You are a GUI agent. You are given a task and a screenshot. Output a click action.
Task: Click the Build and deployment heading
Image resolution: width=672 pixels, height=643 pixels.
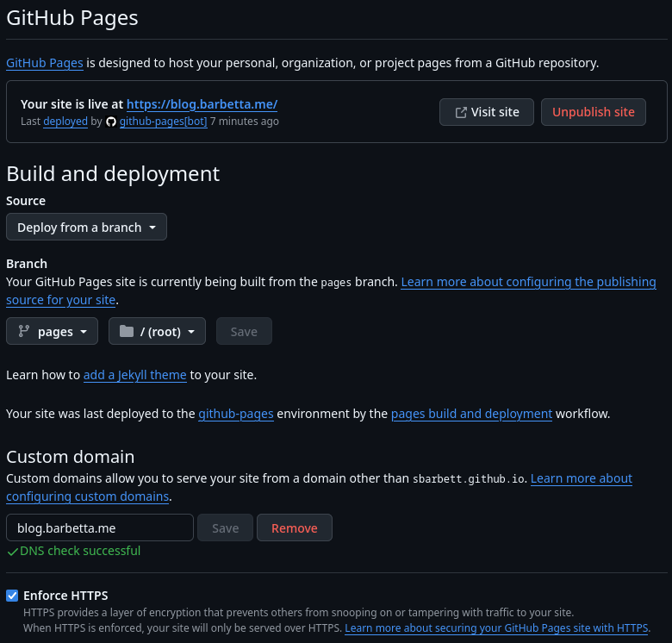point(113,174)
